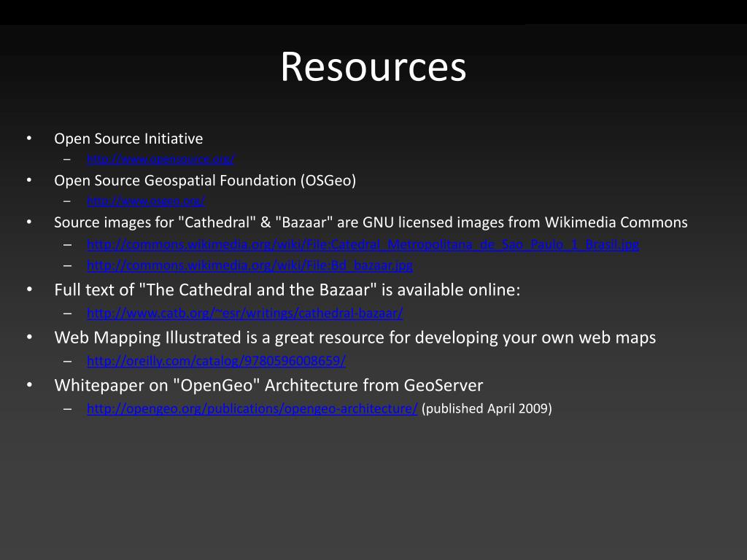Open the opensource.org link
The image size is (747, 560).
(x=161, y=159)
